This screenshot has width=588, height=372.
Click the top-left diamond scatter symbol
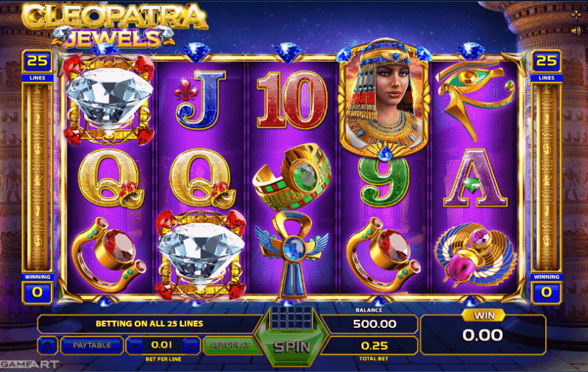109,100
